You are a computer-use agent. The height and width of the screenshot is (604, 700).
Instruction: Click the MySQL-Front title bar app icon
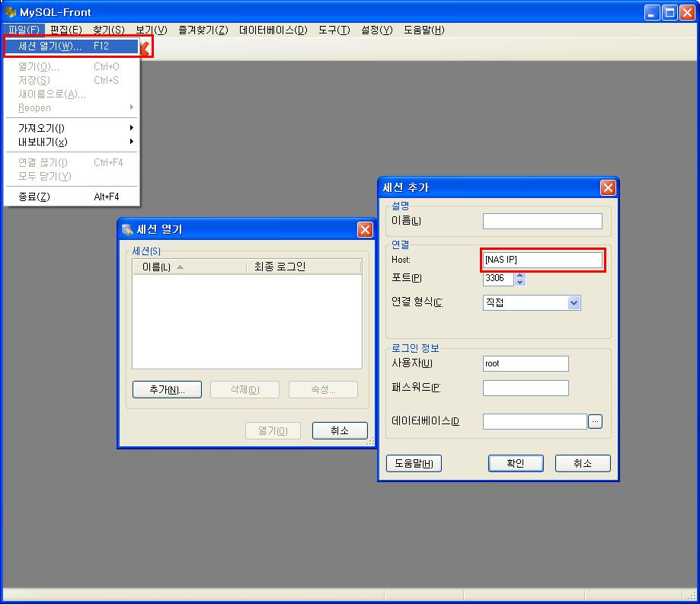10,11
